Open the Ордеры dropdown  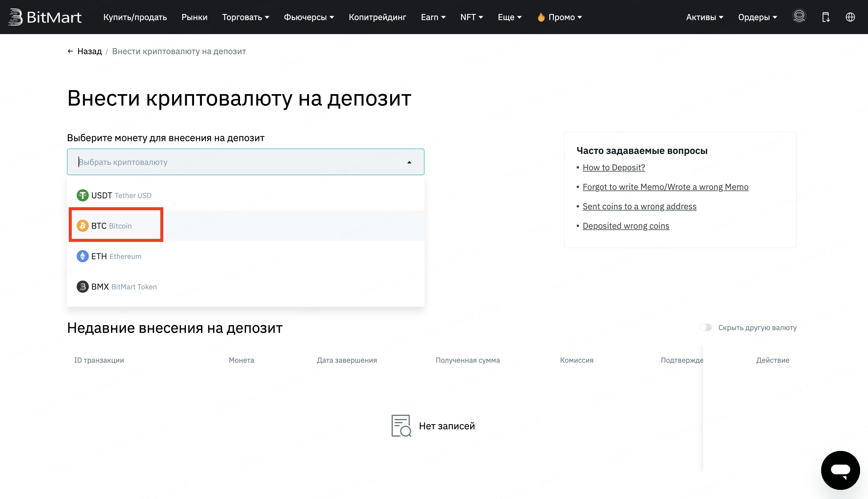(x=758, y=17)
